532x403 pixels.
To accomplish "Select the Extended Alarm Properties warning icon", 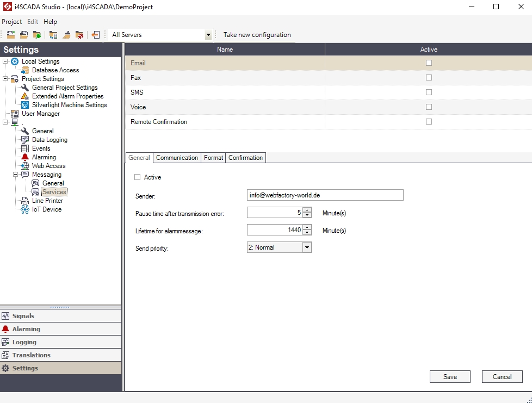I will tap(25, 96).
